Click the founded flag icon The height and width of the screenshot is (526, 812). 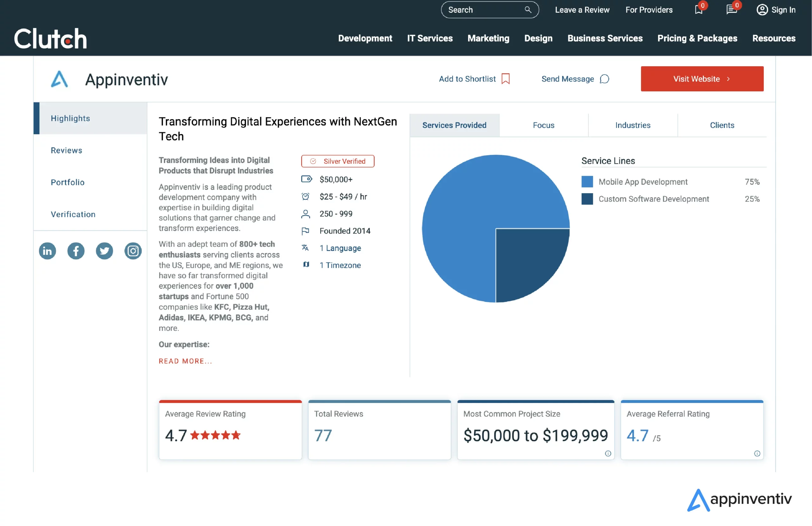[x=305, y=231]
